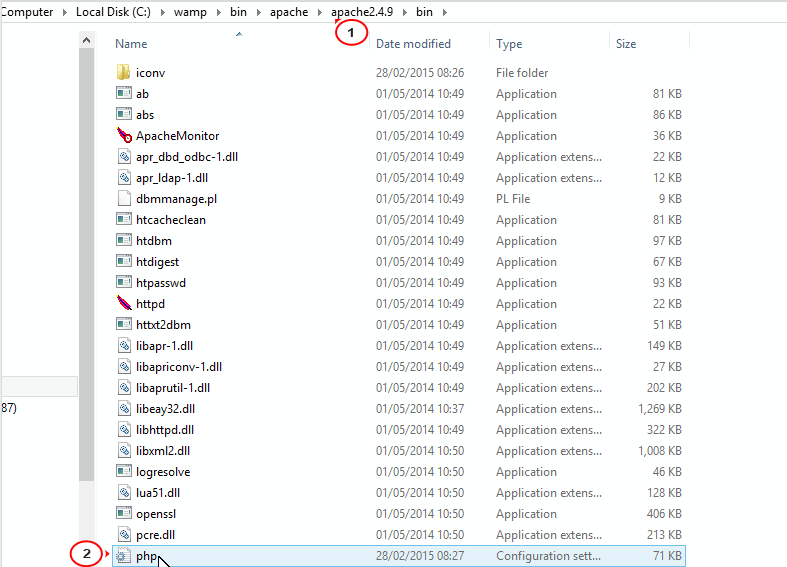Click the abs application icon
This screenshot has width=787, height=567.
tap(123, 114)
